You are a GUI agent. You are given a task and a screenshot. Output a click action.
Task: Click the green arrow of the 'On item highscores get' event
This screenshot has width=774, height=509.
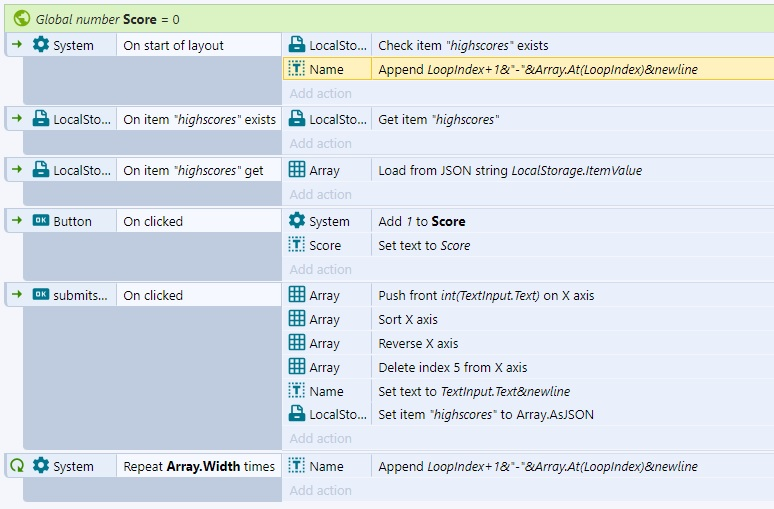(x=17, y=169)
